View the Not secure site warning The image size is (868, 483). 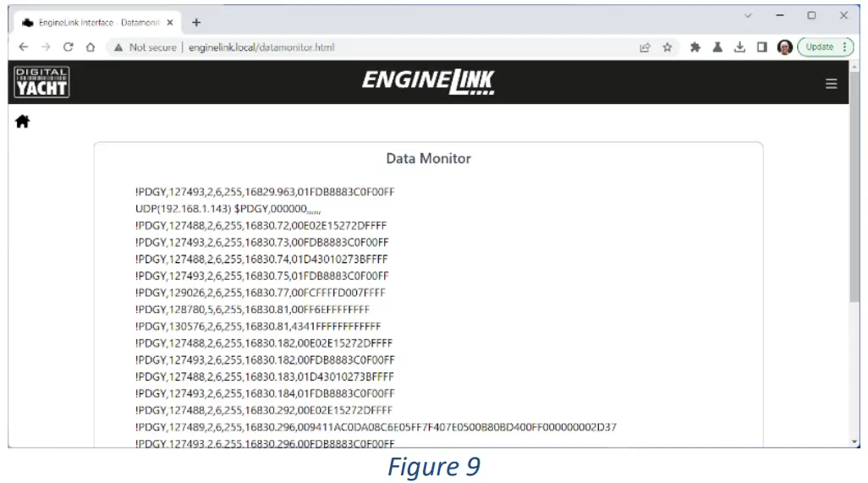pyautogui.click(x=145, y=47)
